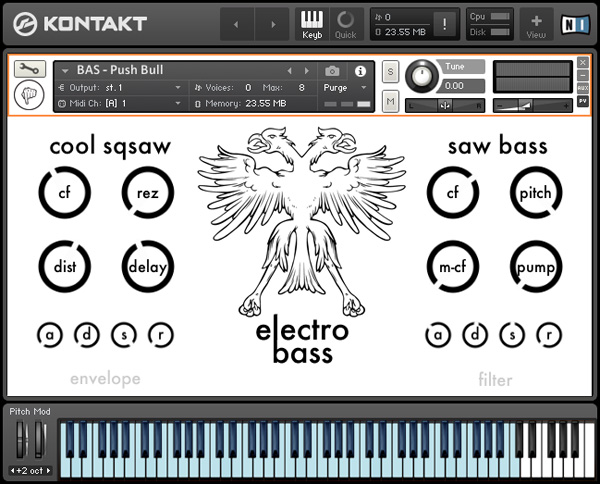
Task: Switch to the envelope tab
Action: tap(106, 379)
